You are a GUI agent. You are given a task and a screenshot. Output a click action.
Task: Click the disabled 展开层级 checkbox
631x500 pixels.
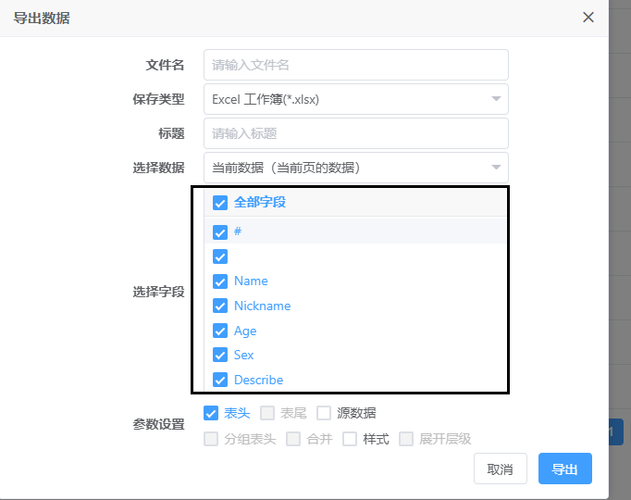coord(406,439)
